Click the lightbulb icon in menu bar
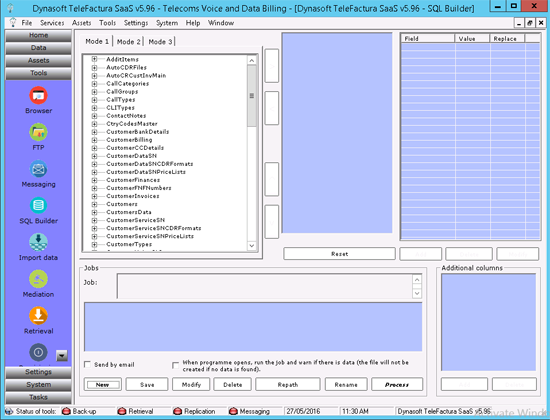The height and width of the screenshot is (420, 550). point(13,22)
